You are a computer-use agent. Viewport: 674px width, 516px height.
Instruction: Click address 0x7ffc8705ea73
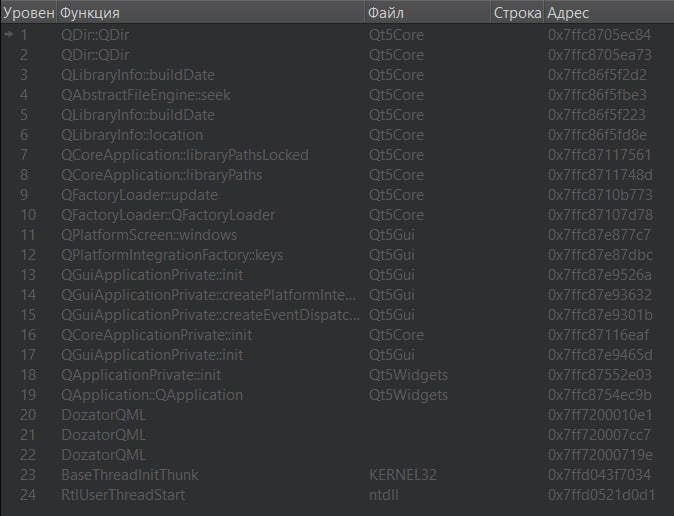(600, 55)
